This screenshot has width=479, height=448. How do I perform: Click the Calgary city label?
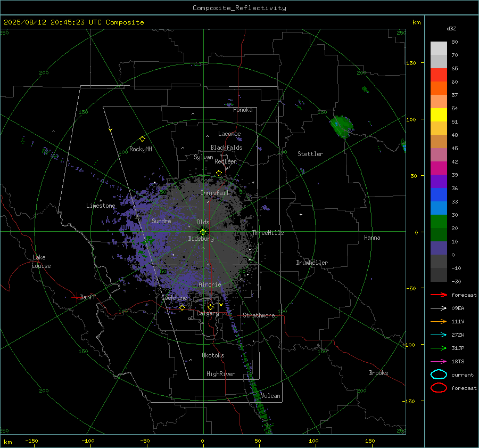[x=208, y=313]
